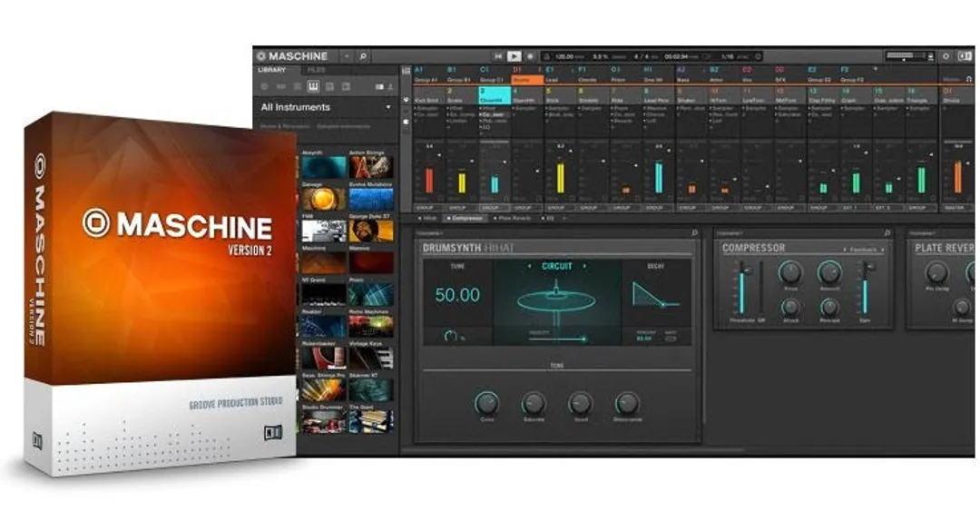980x531 pixels.
Task: Maximize the Compressor panel with its magnifier icon
Action: point(887,233)
